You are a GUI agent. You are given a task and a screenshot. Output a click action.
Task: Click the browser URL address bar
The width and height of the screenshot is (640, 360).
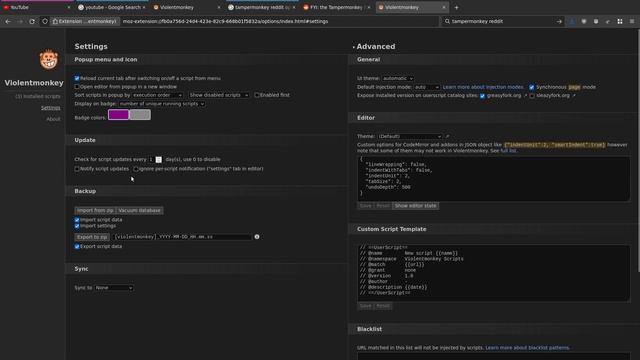pyautogui.click(x=280, y=21)
